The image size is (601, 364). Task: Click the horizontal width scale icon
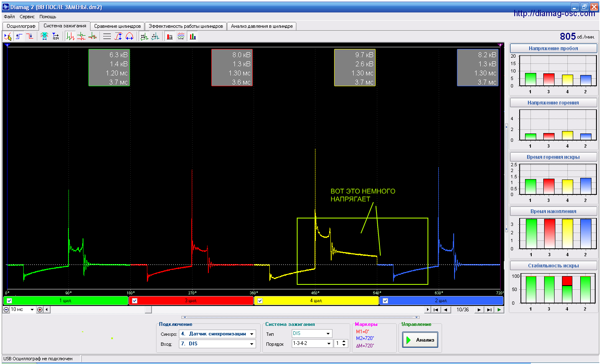(129, 36)
